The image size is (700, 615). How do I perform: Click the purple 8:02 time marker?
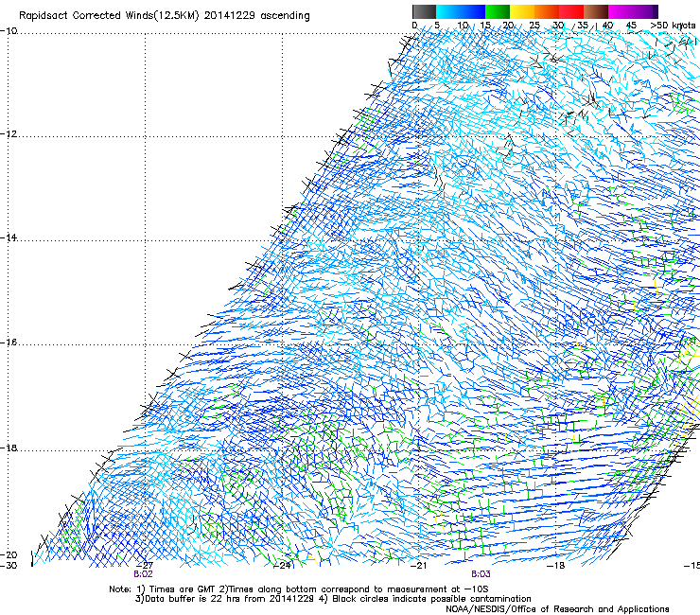click(143, 574)
